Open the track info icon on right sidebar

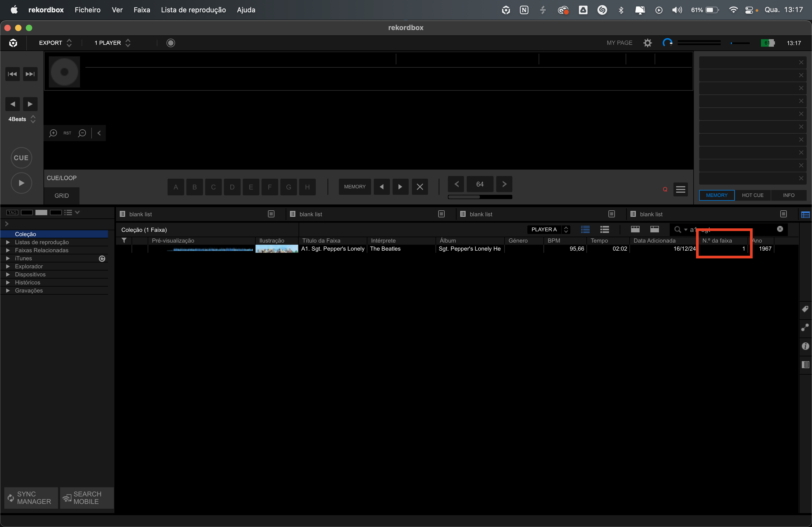(805, 346)
